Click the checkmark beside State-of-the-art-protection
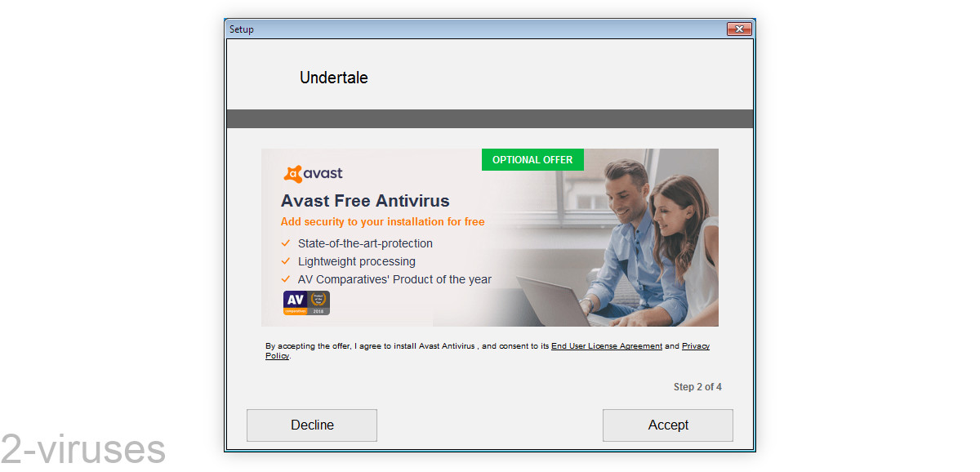 pos(286,243)
